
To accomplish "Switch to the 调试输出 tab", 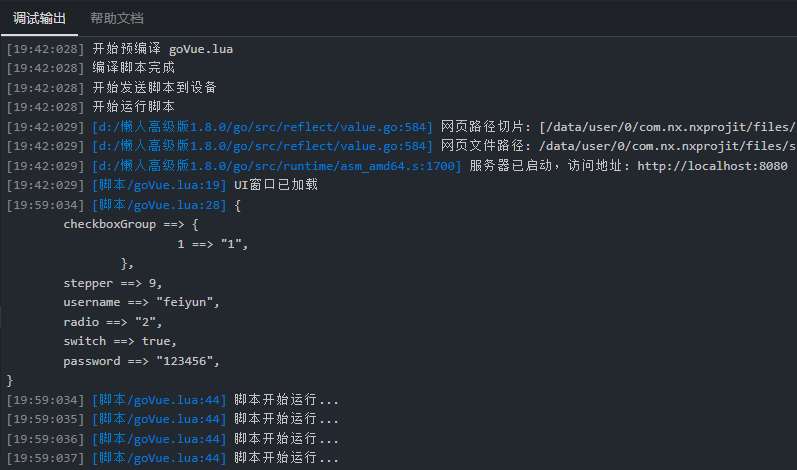I will pyautogui.click(x=39, y=18).
